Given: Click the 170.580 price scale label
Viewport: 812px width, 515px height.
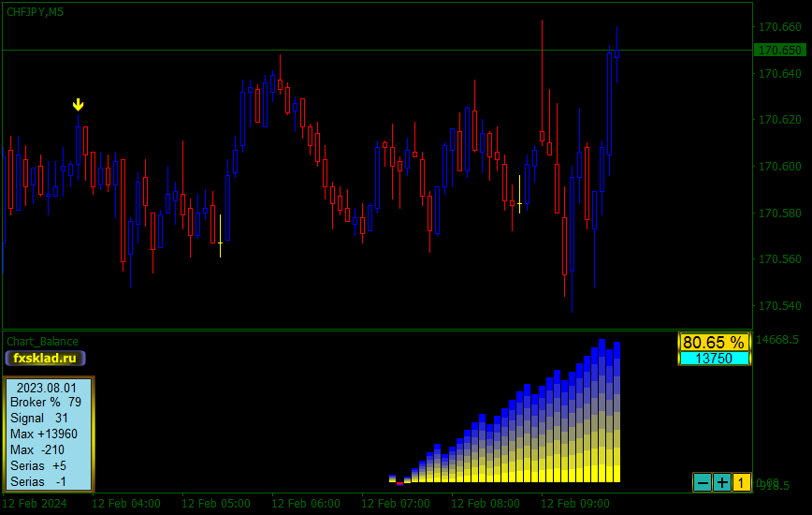Looking at the screenshot, I should tap(780, 213).
